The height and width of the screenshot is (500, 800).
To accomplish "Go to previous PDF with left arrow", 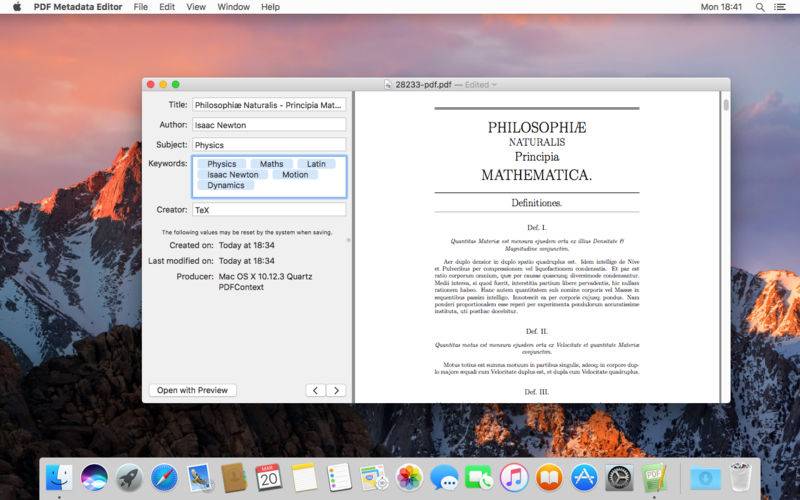I will (316, 390).
